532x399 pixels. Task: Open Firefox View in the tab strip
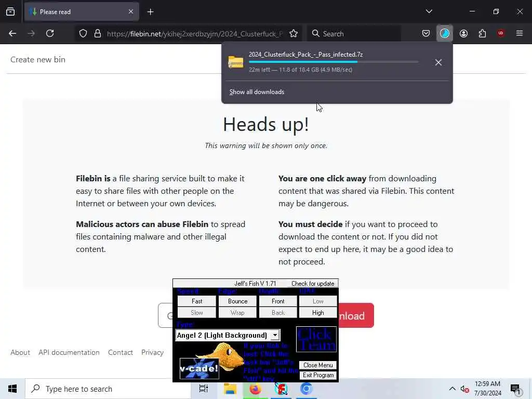coord(10,12)
